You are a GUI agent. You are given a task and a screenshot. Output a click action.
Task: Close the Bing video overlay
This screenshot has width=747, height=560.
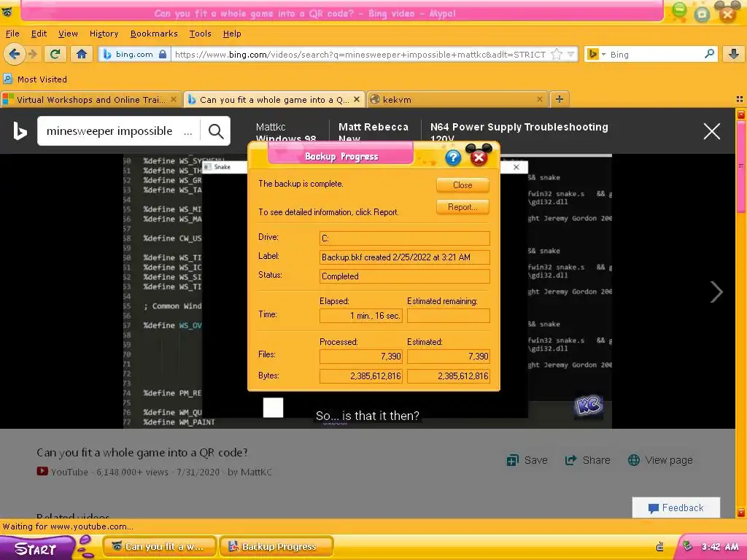[x=712, y=131]
